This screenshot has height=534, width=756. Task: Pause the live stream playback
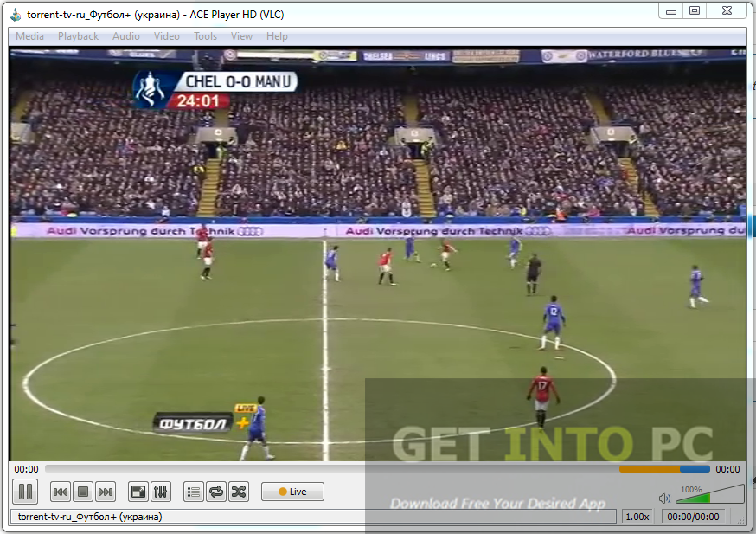point(25,492)
